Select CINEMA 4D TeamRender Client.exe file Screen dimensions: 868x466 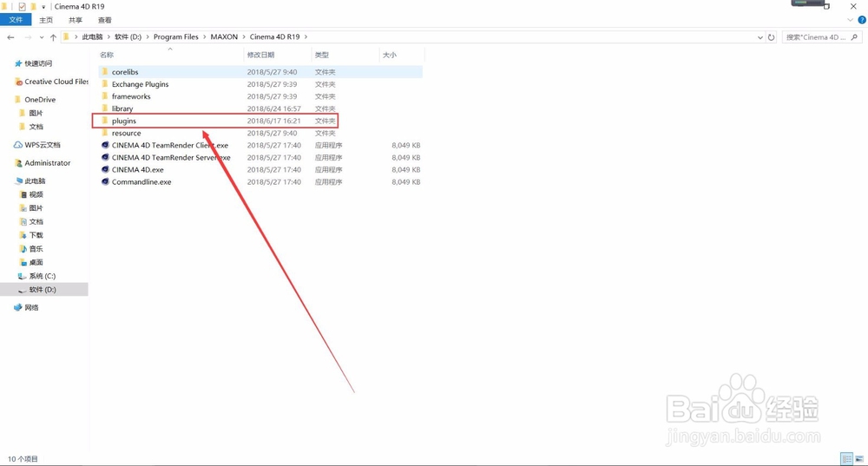(x=260, y=145)
